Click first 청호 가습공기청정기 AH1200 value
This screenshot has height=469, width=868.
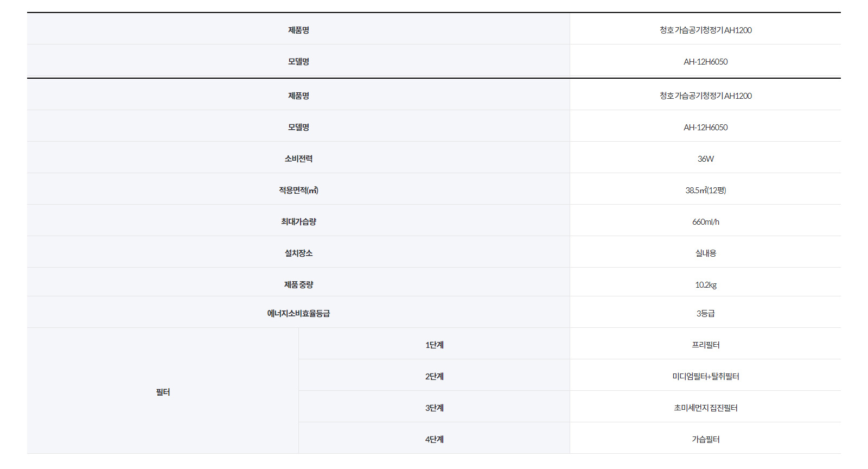[x=705, y=30]
